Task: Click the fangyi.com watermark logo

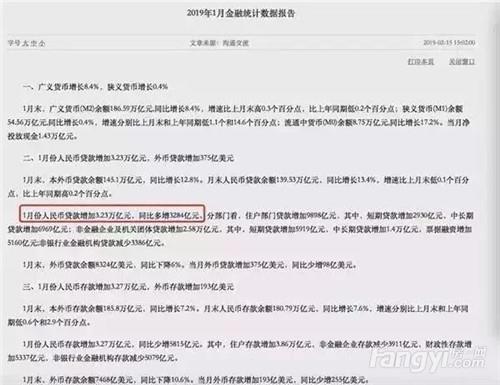Action: click(428, 359)
